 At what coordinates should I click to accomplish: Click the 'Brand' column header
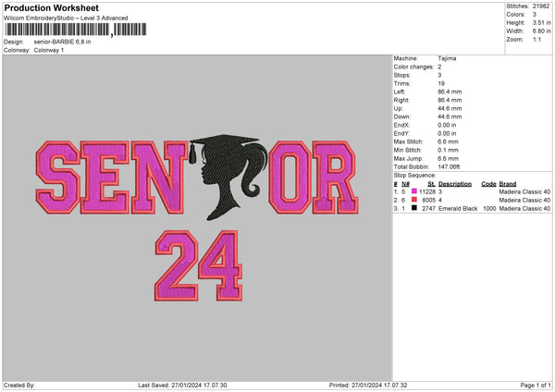(x=508, y=184)
